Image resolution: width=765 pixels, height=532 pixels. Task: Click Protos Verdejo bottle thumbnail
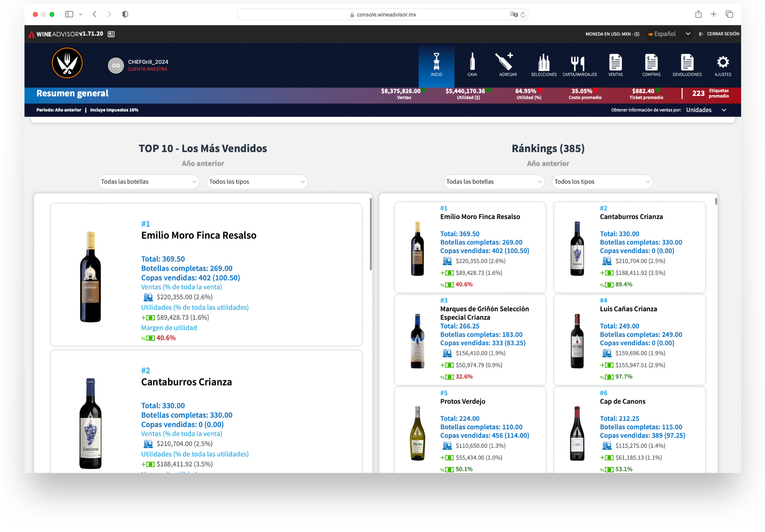[x=417, y=433]
